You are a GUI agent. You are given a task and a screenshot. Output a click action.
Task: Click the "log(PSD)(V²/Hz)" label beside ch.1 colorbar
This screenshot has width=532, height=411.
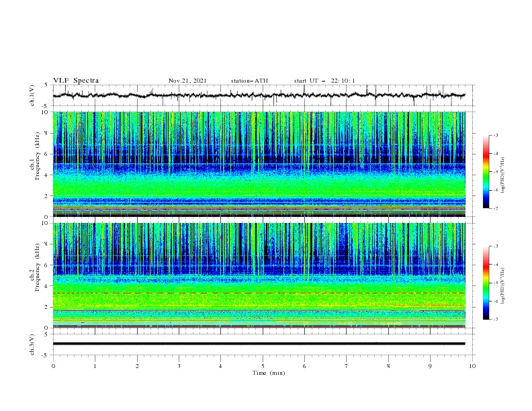pyautogui.click(x=503, y=175)
